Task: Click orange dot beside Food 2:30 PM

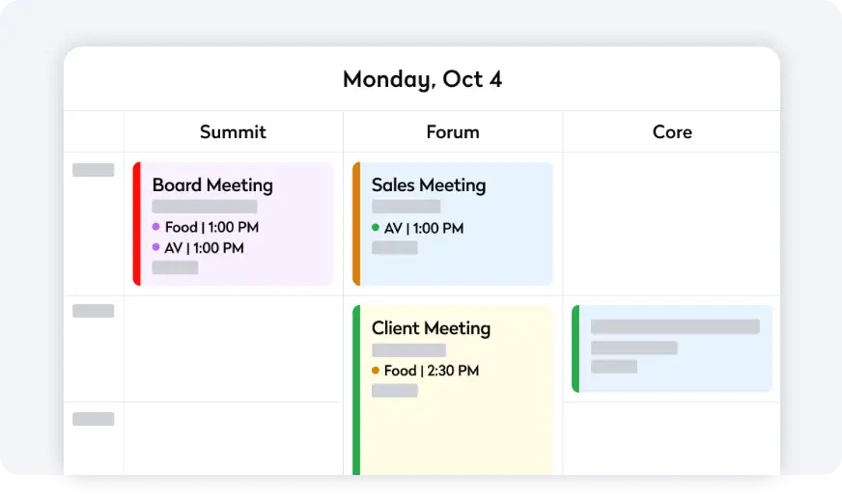Action: pos(376,370)
